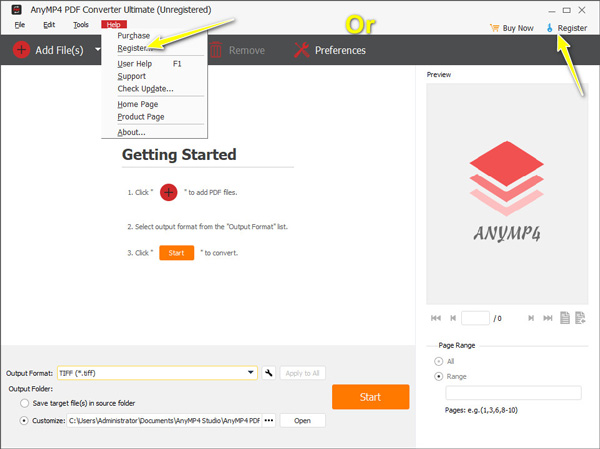Click the red plus in Getting Started

(168, 192)
